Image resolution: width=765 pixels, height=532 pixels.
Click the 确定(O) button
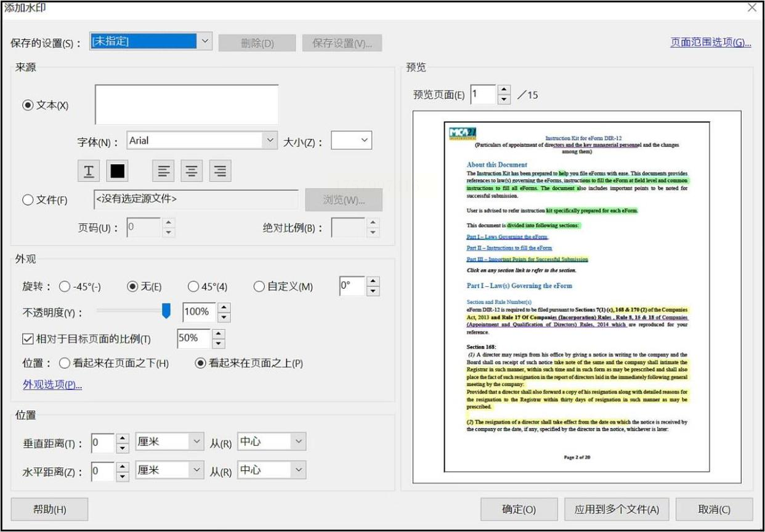click(519, 509)
